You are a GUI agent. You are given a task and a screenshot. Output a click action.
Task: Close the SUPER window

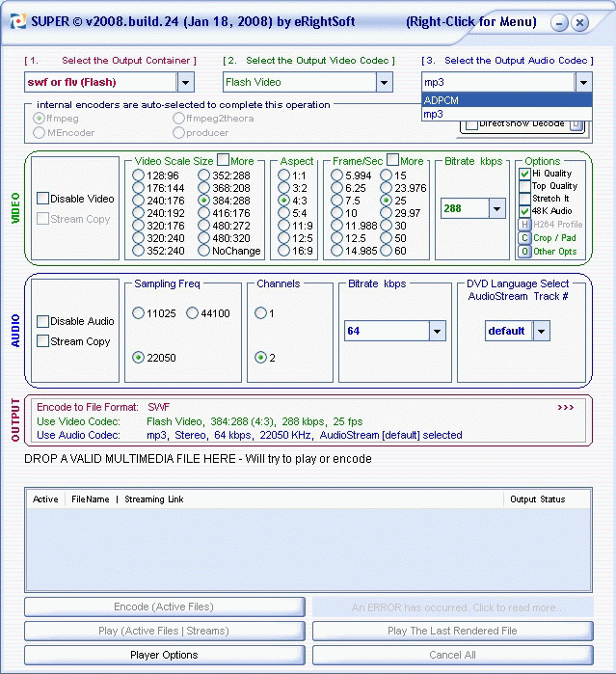coord(579,23)
